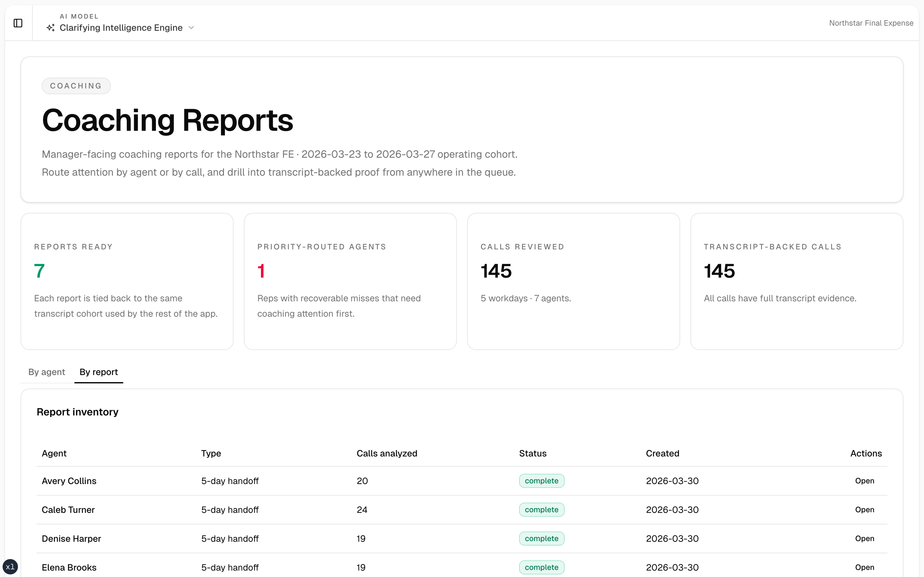This screenshot has width=924, height=577.
Task: Select the By report tab
Action: pyautogui.click(x=98, y=372)
